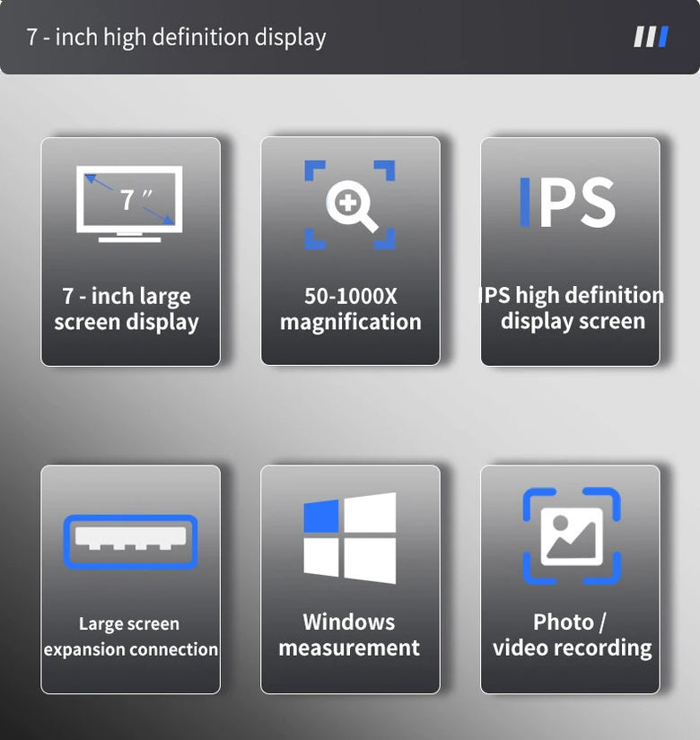
Task: Click the Windows logo icon
Action: [x=349, y=538]
